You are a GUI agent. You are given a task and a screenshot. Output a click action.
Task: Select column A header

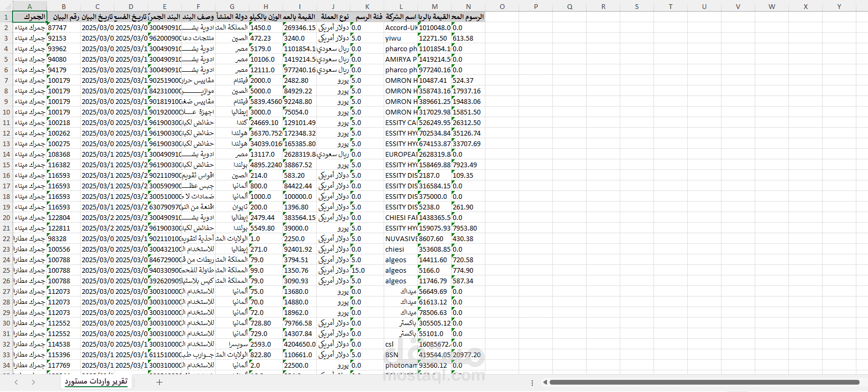click(x=30, y=6)
